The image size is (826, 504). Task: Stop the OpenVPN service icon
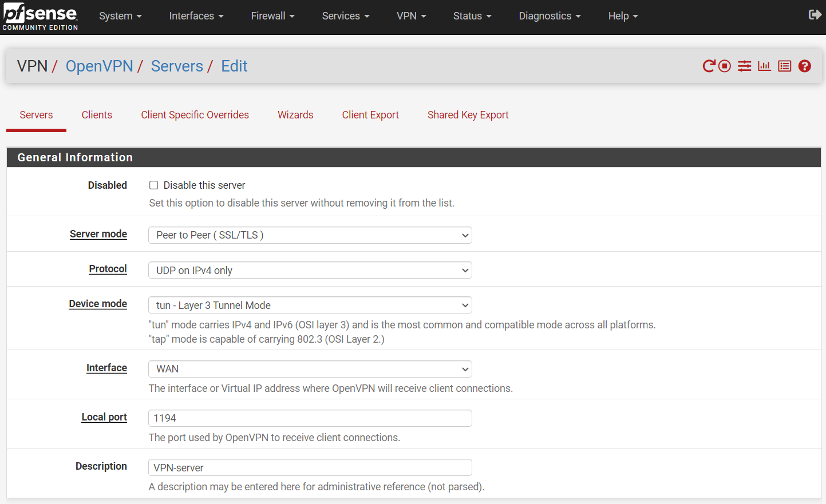(725, 66)
